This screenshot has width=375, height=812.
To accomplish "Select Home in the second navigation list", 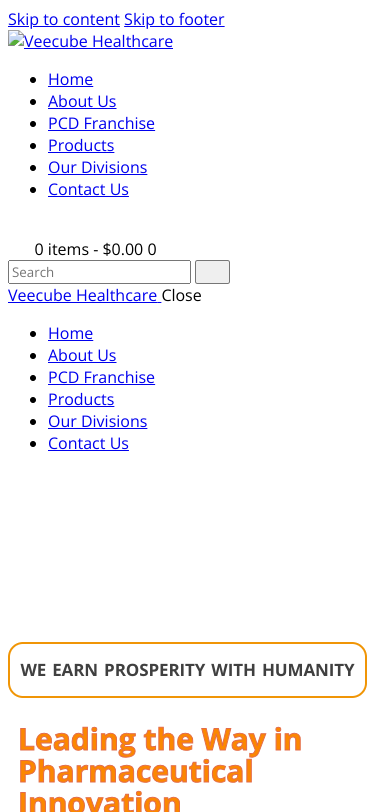I will pyautogui.click(x=70, y=333).
